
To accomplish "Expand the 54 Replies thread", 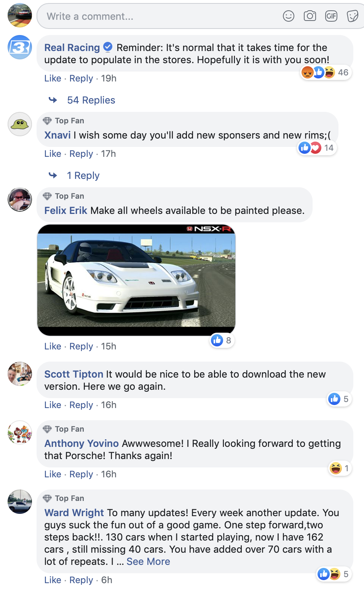I will (91, 100).
